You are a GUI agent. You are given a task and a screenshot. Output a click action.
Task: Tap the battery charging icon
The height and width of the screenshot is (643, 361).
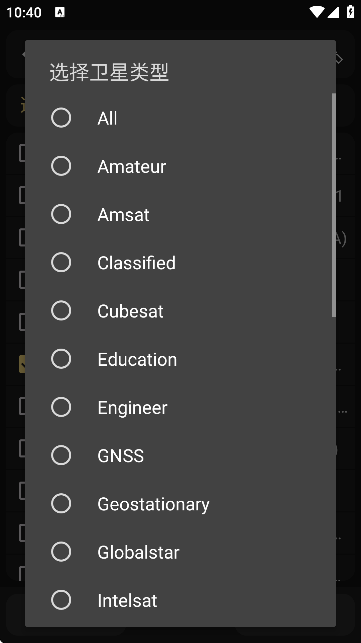[350, 11]
